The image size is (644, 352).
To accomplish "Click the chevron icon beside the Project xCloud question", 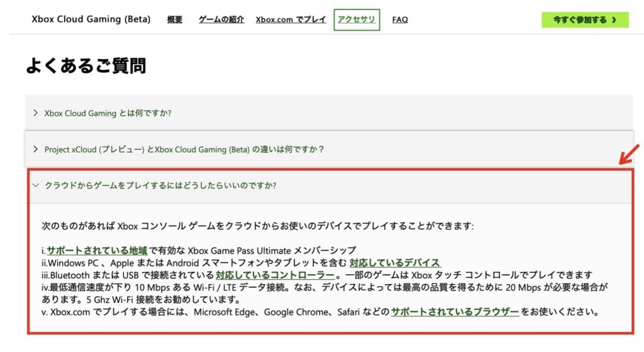I will (35, 149).
